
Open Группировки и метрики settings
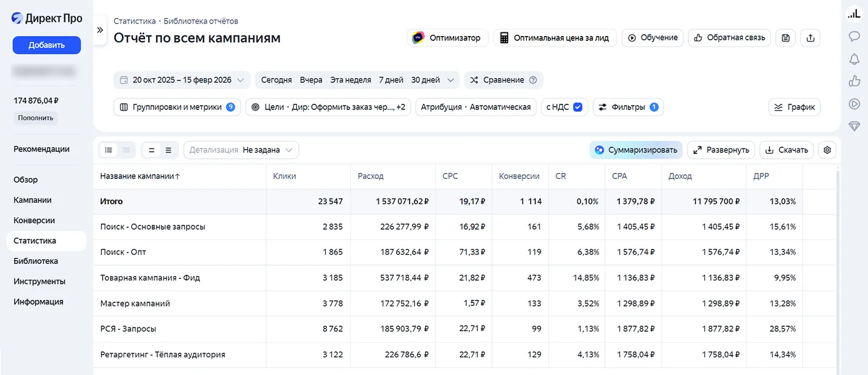tap(177, 107)
